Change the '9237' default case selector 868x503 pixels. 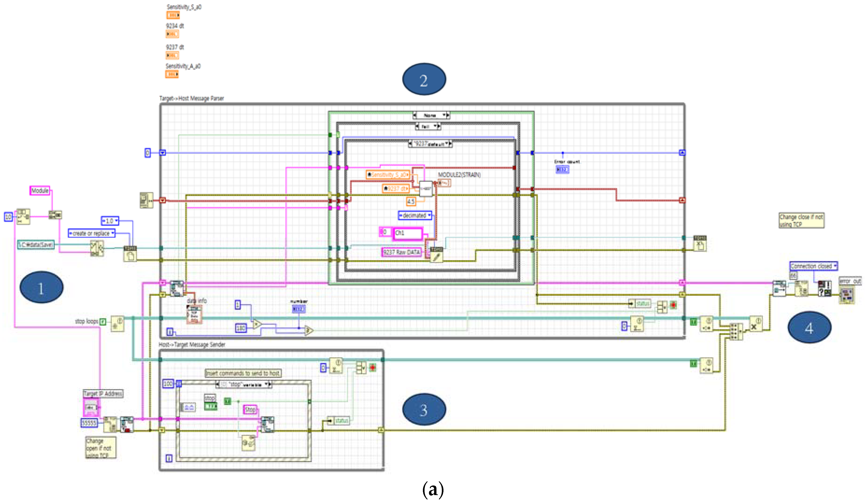(x=430, y=144)
